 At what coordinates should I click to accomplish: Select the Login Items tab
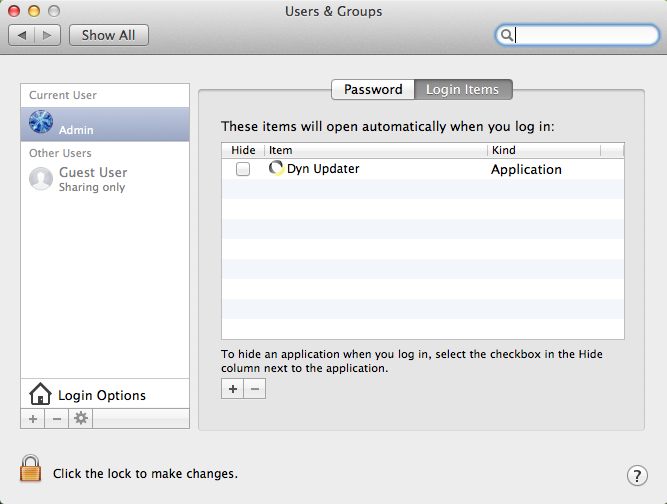[x=462, y=90]
